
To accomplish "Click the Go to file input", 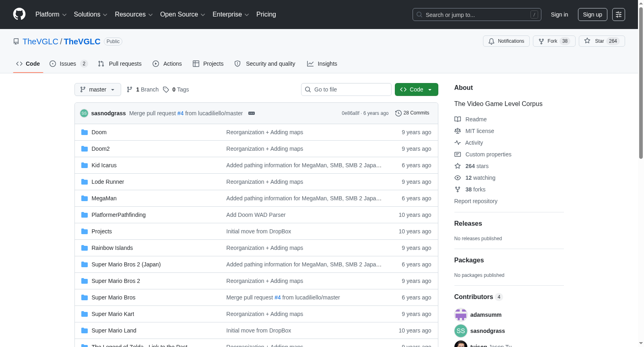I will [346, 89].
